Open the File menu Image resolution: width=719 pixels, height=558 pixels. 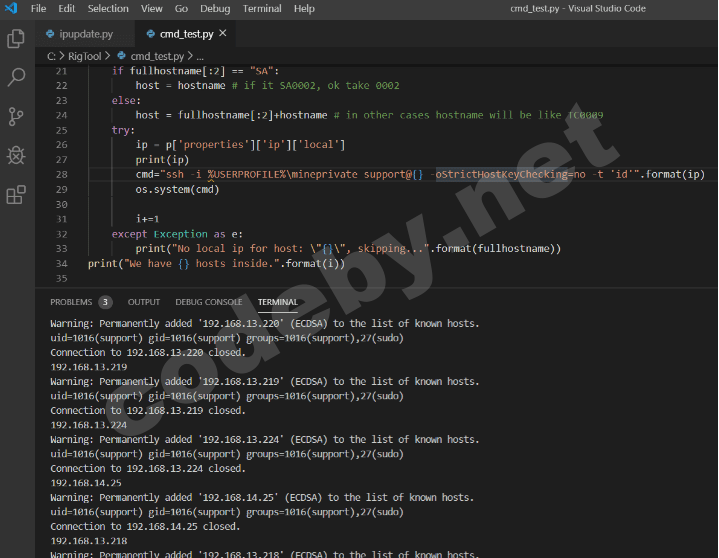tap(39, 9)
